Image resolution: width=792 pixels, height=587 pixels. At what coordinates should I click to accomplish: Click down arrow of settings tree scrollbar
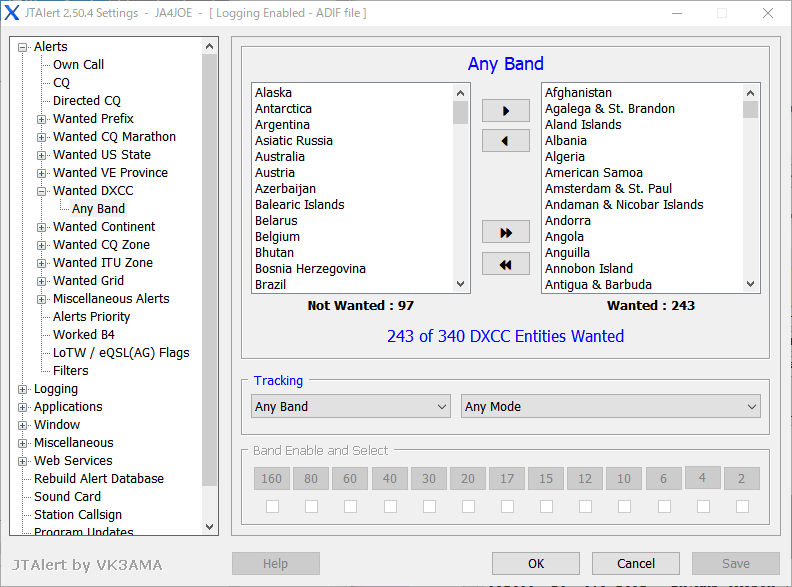tap(210, 527)
